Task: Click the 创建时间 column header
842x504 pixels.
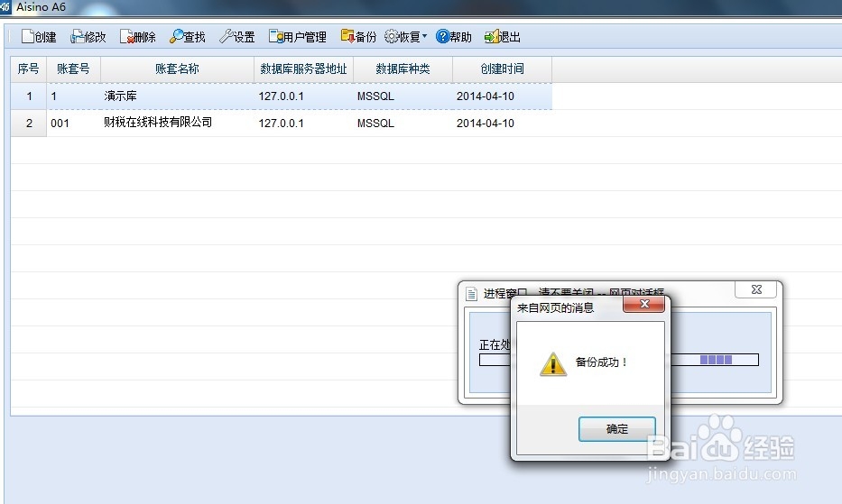Action: coord(502,69)
